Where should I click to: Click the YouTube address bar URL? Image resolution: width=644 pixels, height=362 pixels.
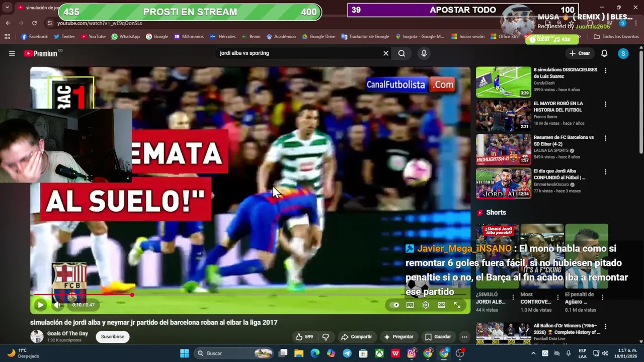pyautogui.click(x=100, y=23)
